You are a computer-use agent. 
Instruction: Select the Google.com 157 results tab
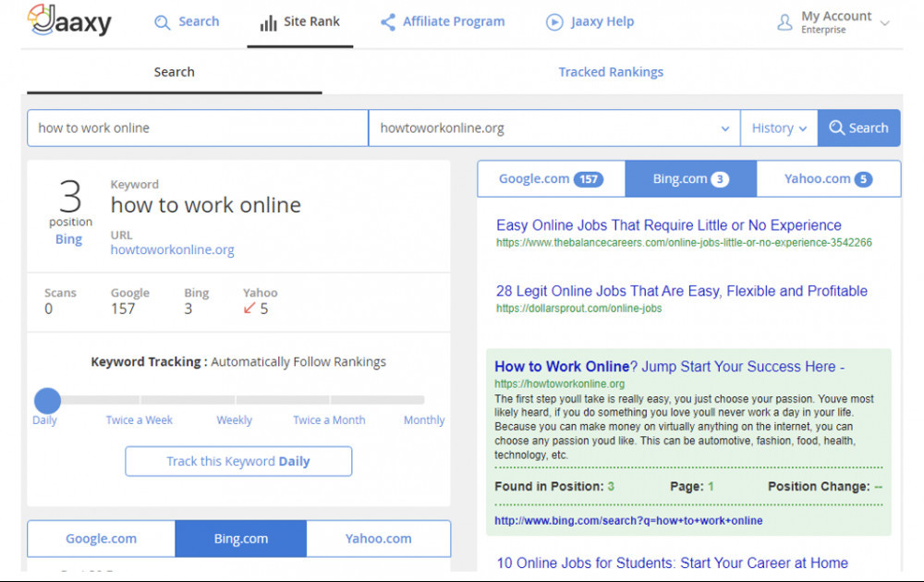tap(551, 178)
